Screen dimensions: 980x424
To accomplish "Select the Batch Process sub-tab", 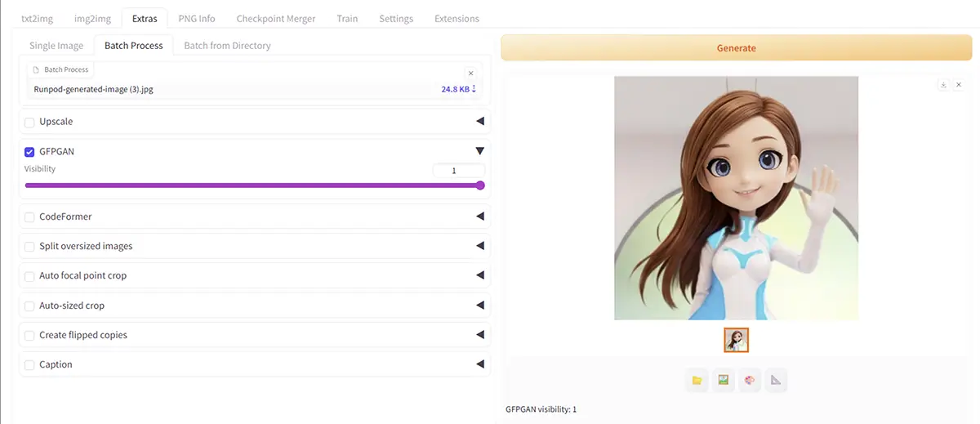I will click(x=134, y=46).
